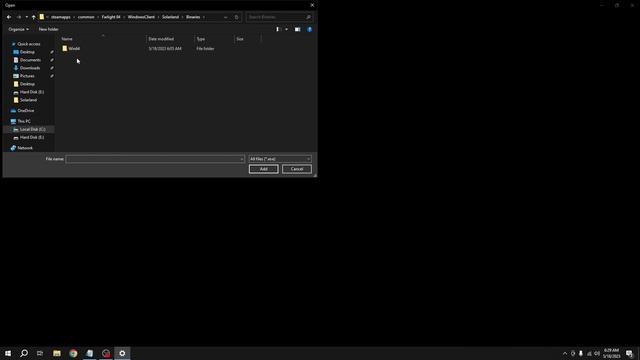
Task: Open OneDrive in navigation pane
Action: [26, 111]
